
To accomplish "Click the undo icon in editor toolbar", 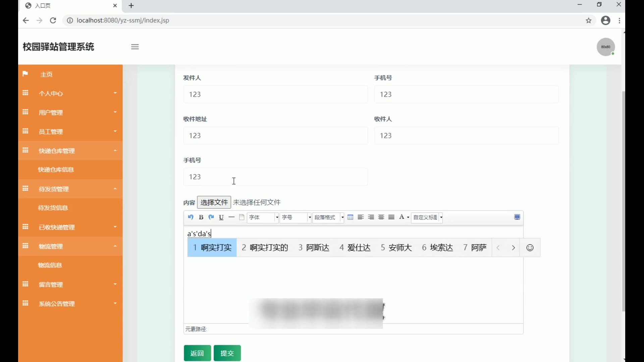I will (191, 217).
